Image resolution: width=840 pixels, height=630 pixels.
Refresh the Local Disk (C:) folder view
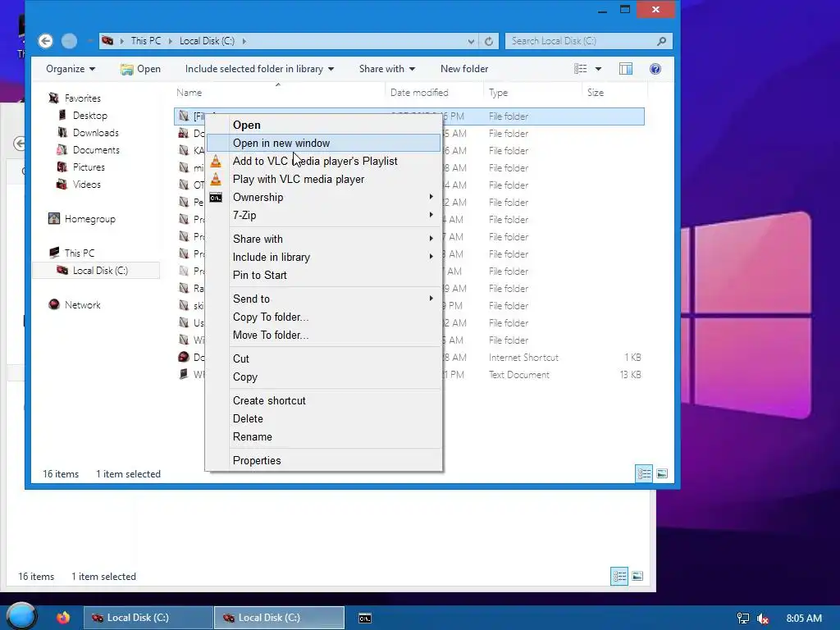pos(489,41)
